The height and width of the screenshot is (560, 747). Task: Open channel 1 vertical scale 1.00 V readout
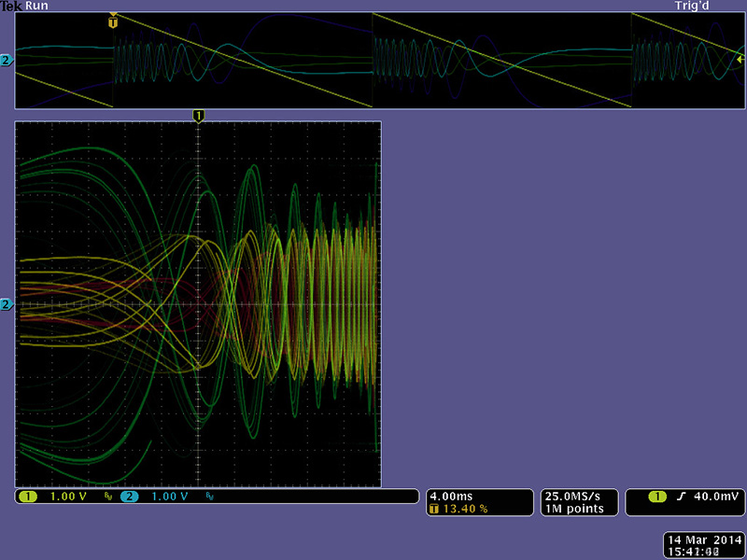69,497
